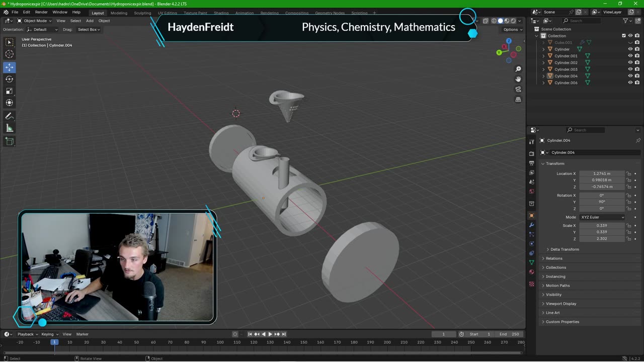
Task: Expand the Relations panel
Action: 554,258
